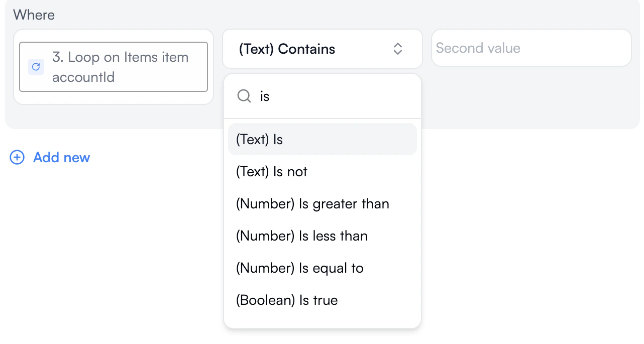This screenshot has height=344, width=644.
Task: Pick "(Number) Is greater than" from the list
Action: (x=312, y=204)
